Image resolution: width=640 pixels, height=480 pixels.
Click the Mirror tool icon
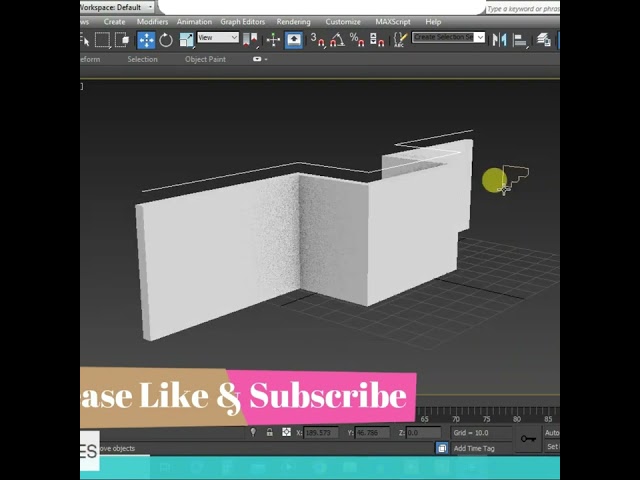(499, 40)
